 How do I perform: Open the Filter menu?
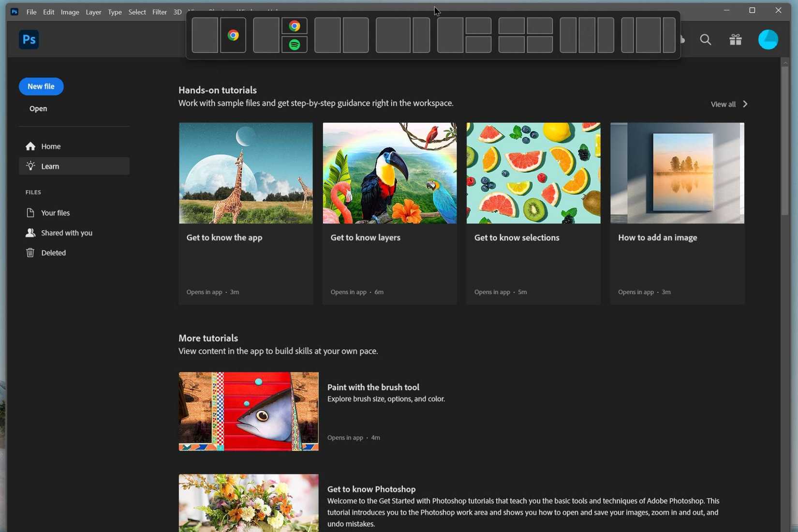tap(159, 12)
